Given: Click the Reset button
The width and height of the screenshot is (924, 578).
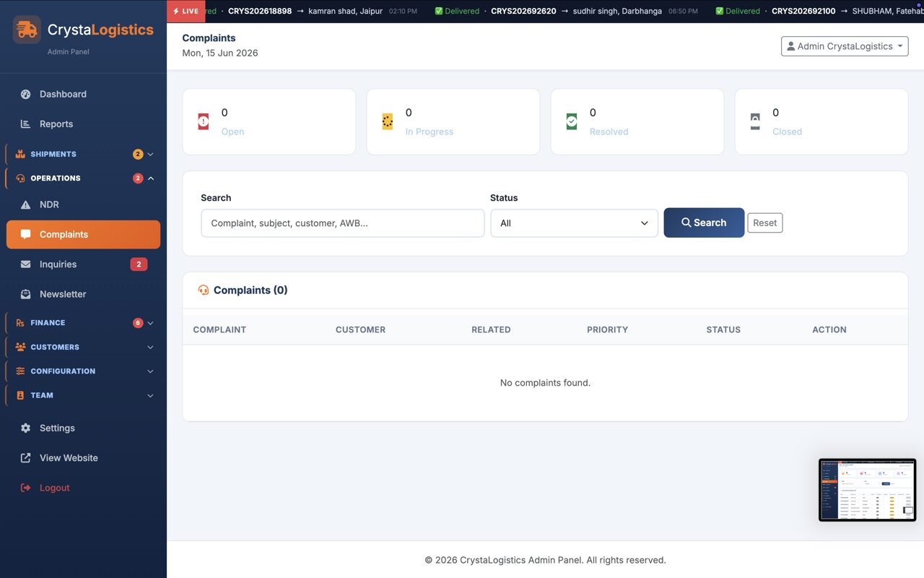Looking at the screenshot, I should pyautogui.click(x=764, y=223).
